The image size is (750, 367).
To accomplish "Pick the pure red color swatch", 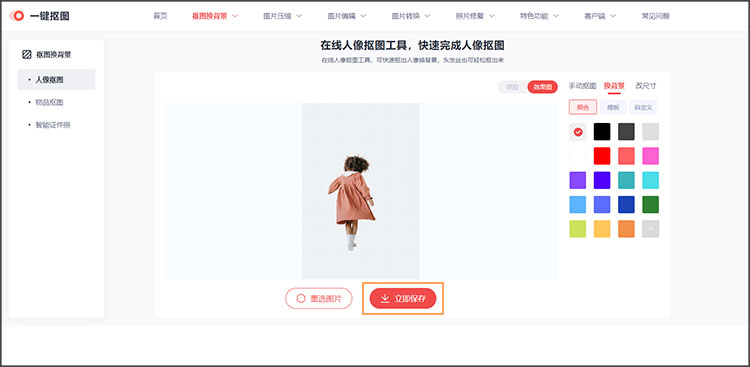I will point(602,156).
